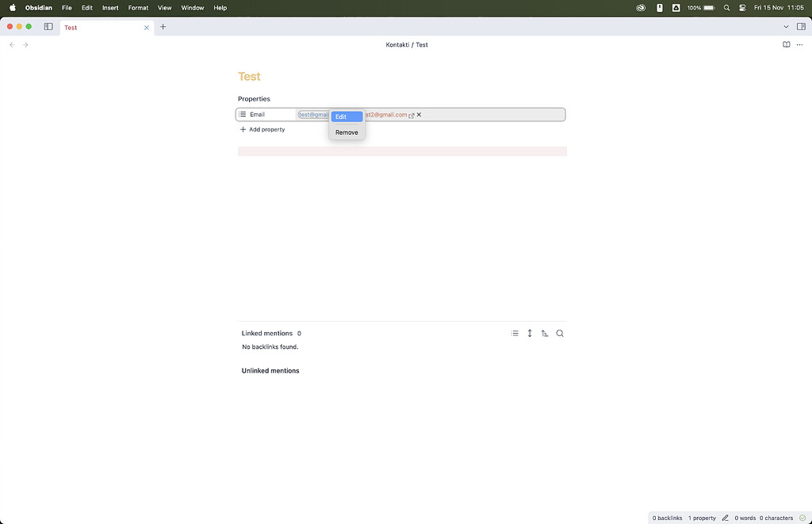Open test2@gmail.com external link

(x=412, y=114)
